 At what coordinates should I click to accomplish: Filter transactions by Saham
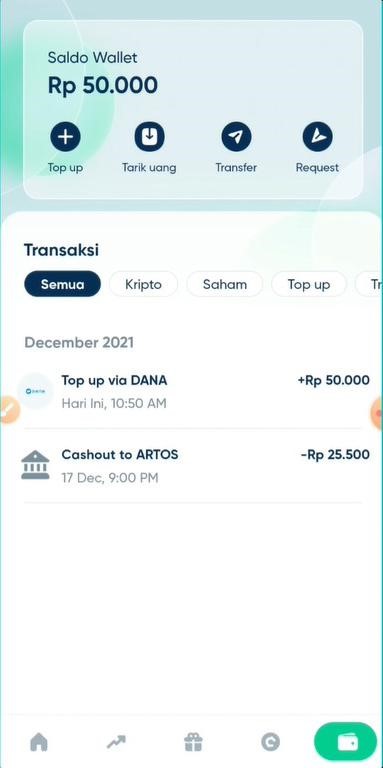225,284
